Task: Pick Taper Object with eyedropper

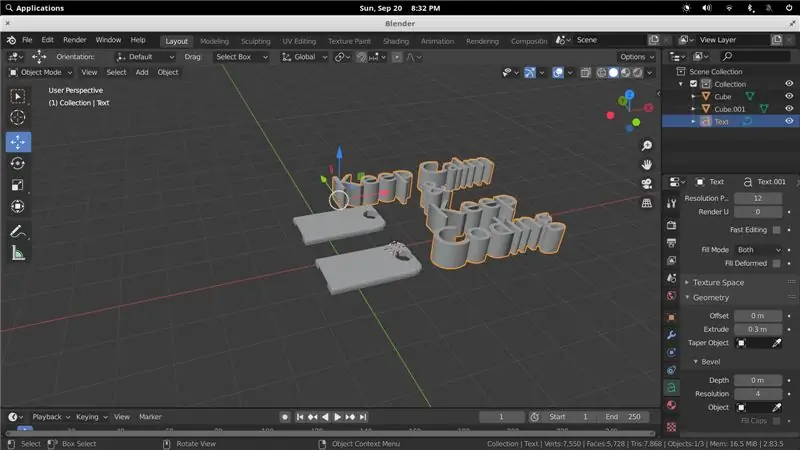Action: coord(777,343)
